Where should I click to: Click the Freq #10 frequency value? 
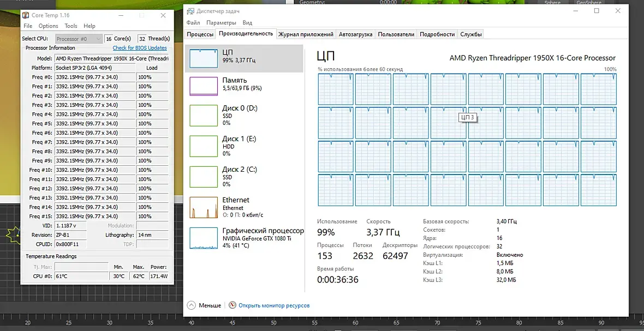tap(95, 170)
